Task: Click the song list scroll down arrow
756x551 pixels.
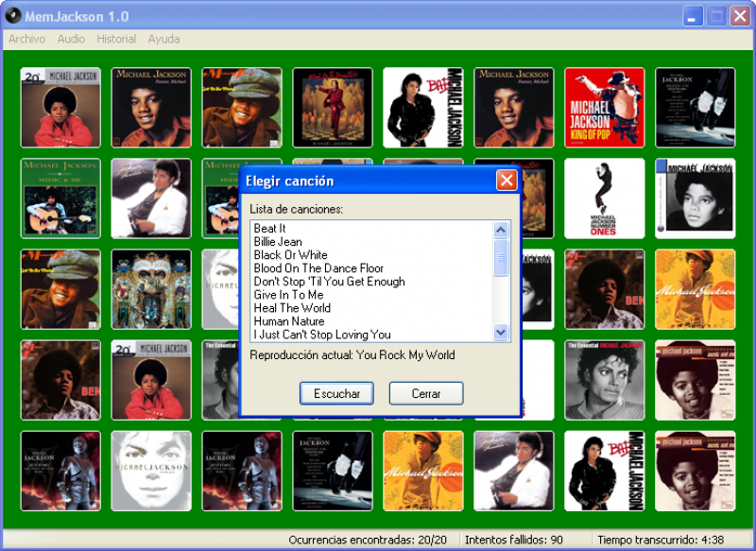Action: tap(501, 332)
